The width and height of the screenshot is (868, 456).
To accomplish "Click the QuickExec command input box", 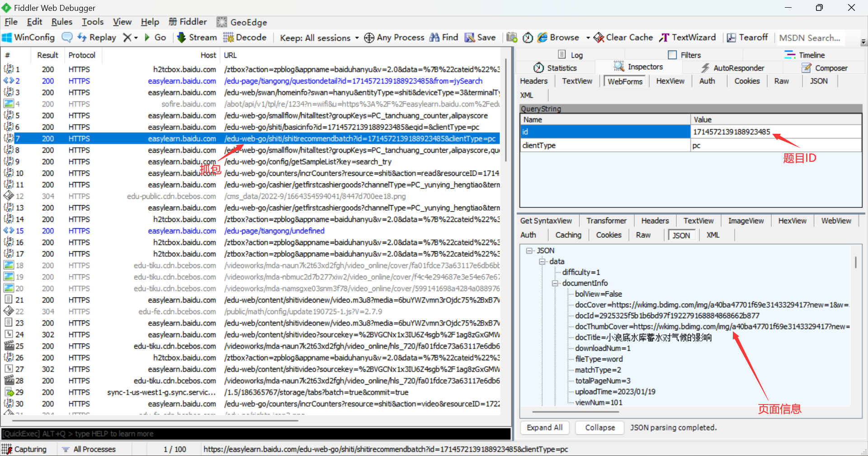I will coord(256,434).
